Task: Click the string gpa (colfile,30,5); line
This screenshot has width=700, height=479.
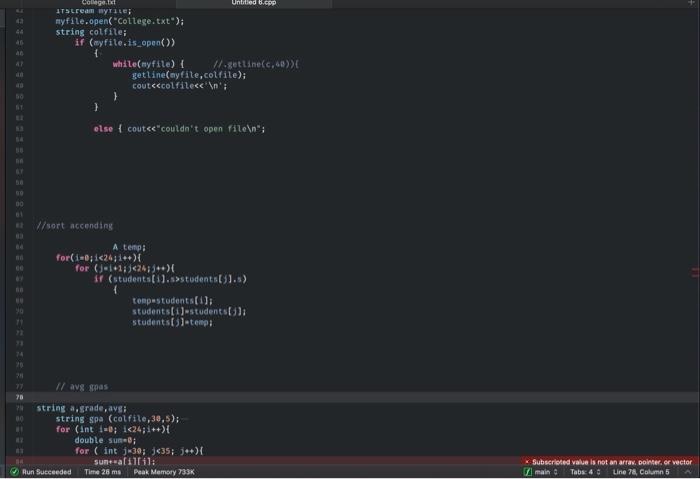Action: pyautogui.click(x=117, y=419)
